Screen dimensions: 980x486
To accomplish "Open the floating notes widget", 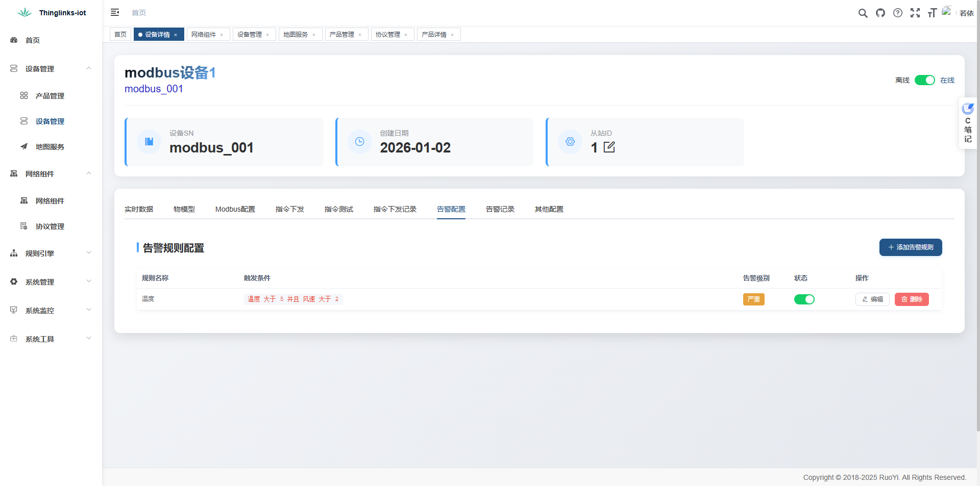I will point(968,123).
